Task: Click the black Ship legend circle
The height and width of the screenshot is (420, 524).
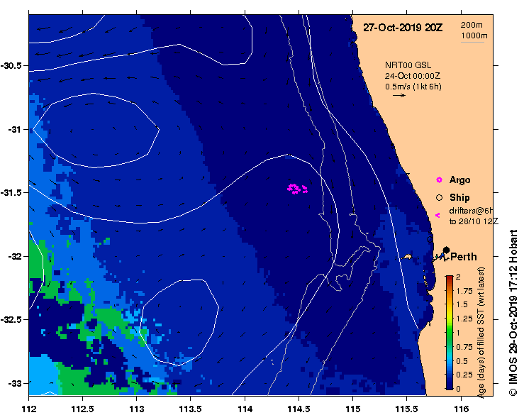Action: (439, 198)
